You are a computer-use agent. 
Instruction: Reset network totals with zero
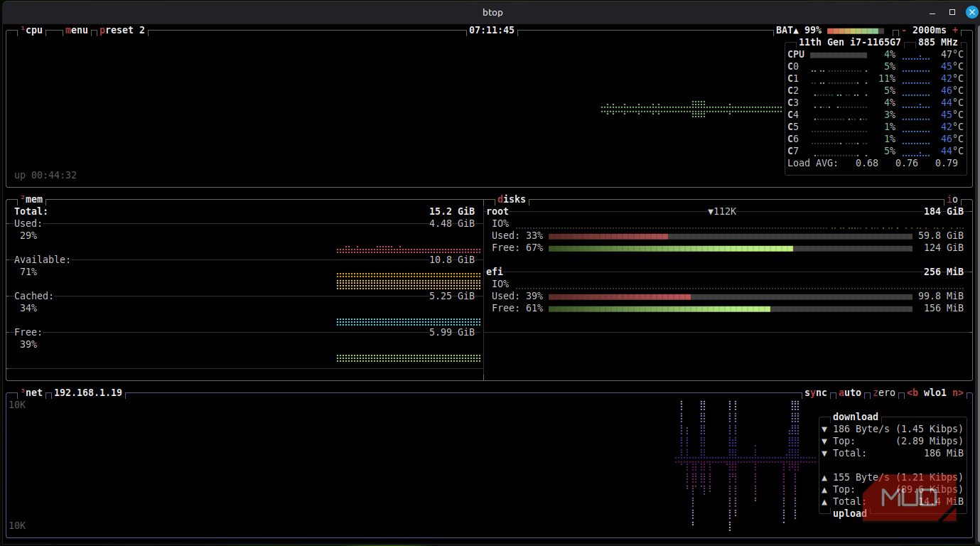pos(884,393)
